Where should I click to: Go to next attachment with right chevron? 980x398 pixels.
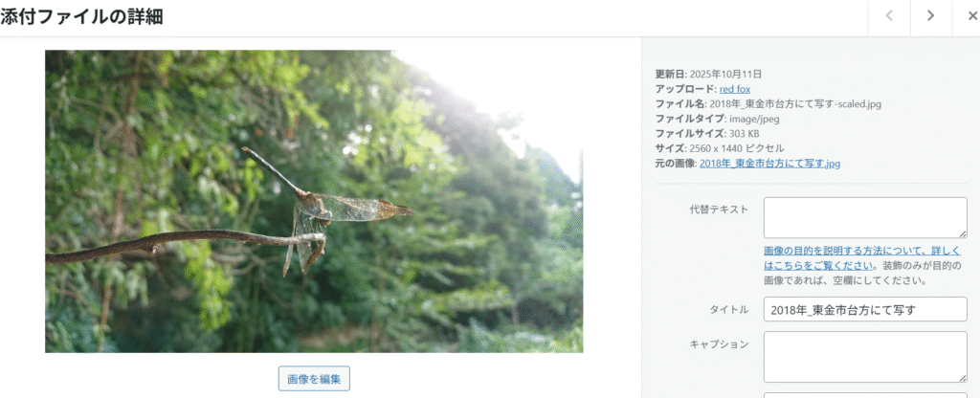click(x=930, y=17)
